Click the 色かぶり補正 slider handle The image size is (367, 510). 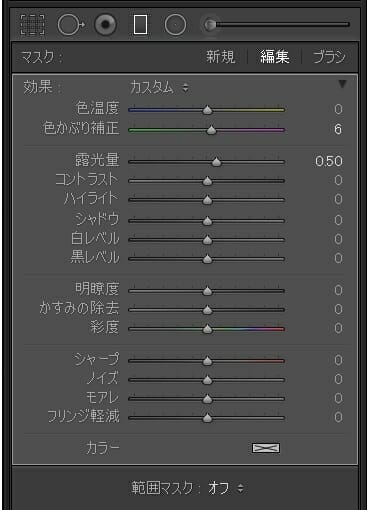pos(211,130)
